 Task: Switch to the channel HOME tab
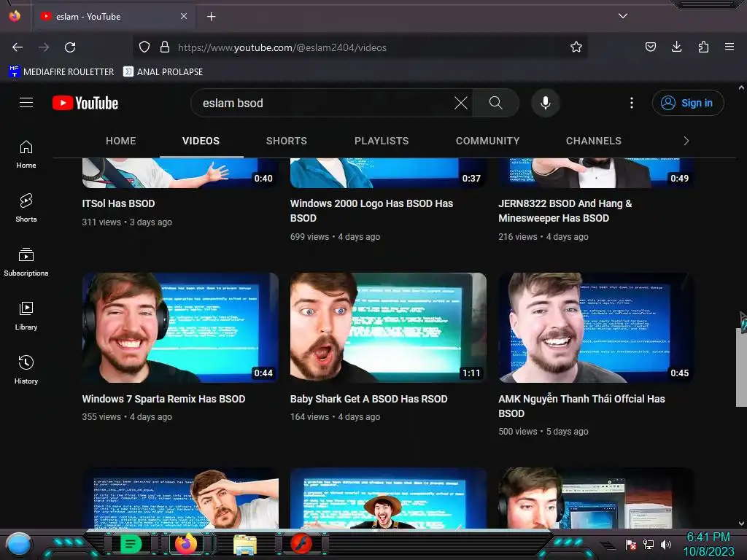tap(121, 141)
